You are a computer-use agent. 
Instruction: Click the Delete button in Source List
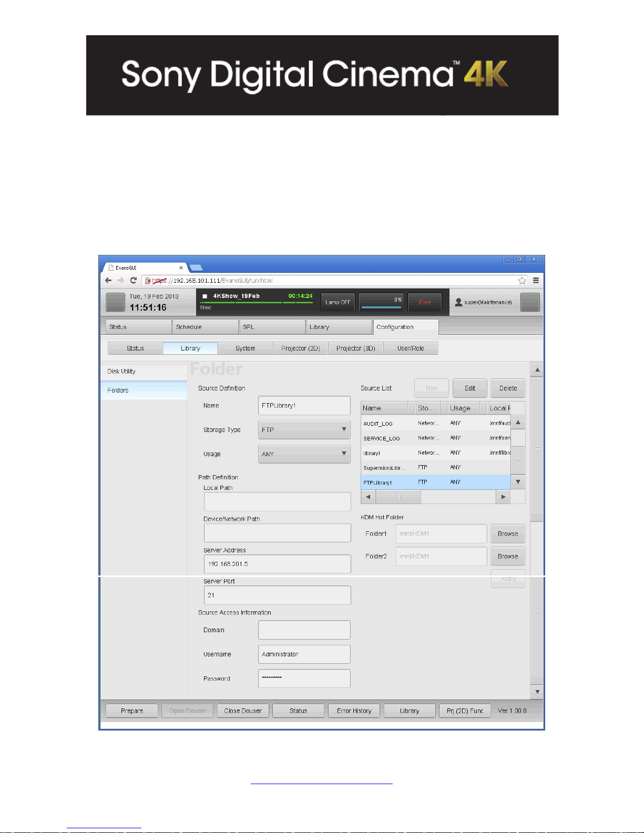[508, 388]
